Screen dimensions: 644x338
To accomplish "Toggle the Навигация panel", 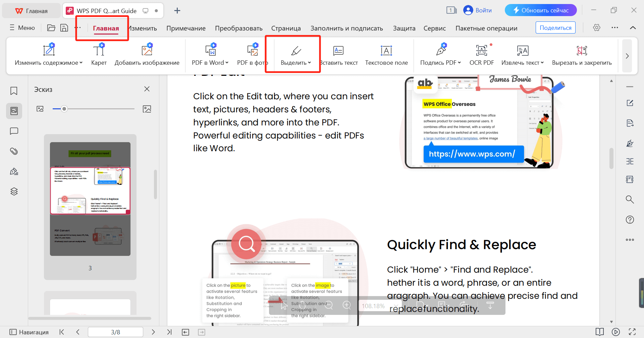I will (x=29, y=332).
